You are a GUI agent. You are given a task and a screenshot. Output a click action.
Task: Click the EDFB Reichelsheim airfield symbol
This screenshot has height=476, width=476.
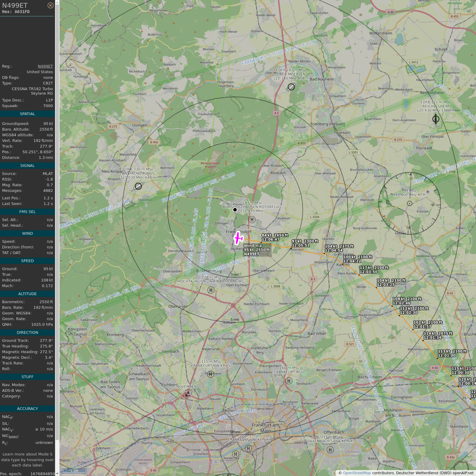[436, 119]
